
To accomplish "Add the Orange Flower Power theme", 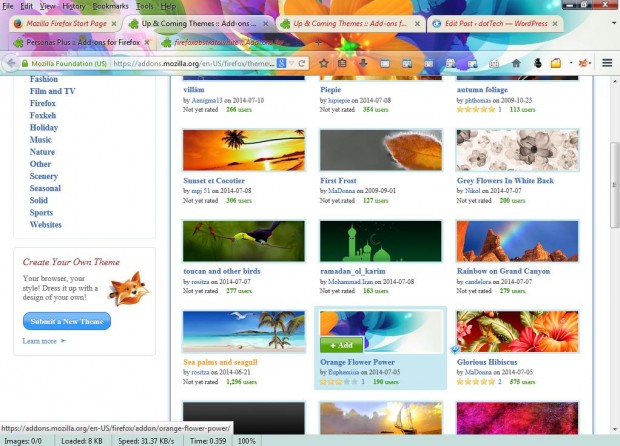I will [x=342, y=345].
